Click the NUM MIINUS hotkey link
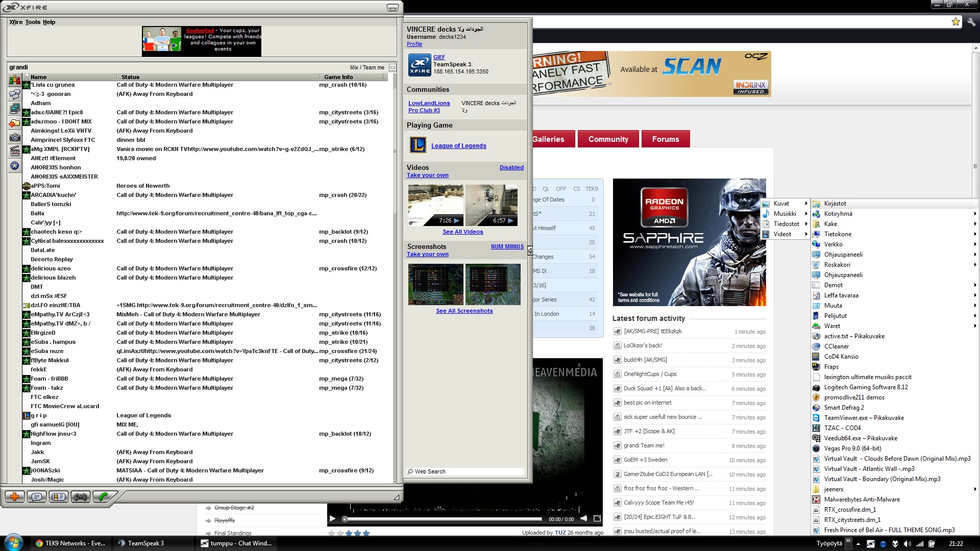 pyautogui.click(x=507, y=246)
